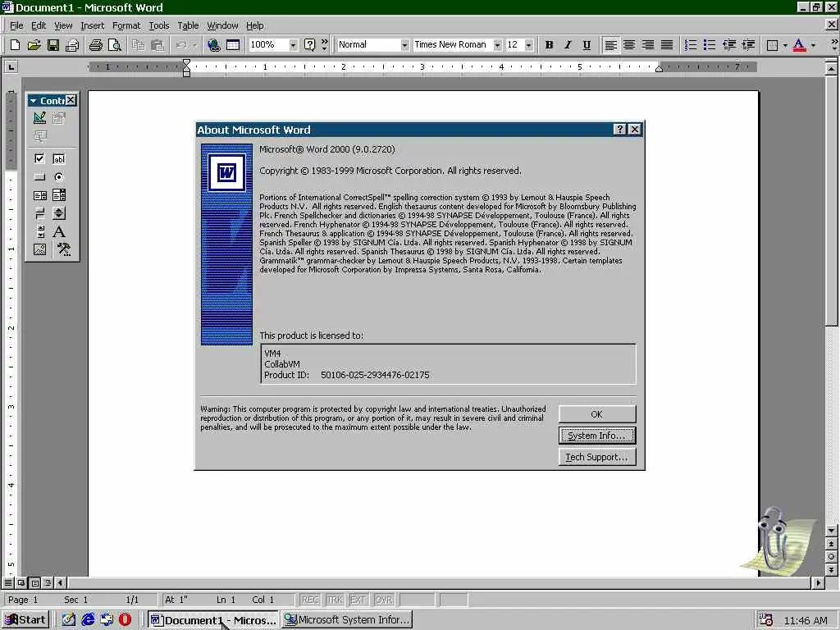Click the Microsoft Word Help question icon
This screenshot has height=630, width=840.
coord(309,45)
